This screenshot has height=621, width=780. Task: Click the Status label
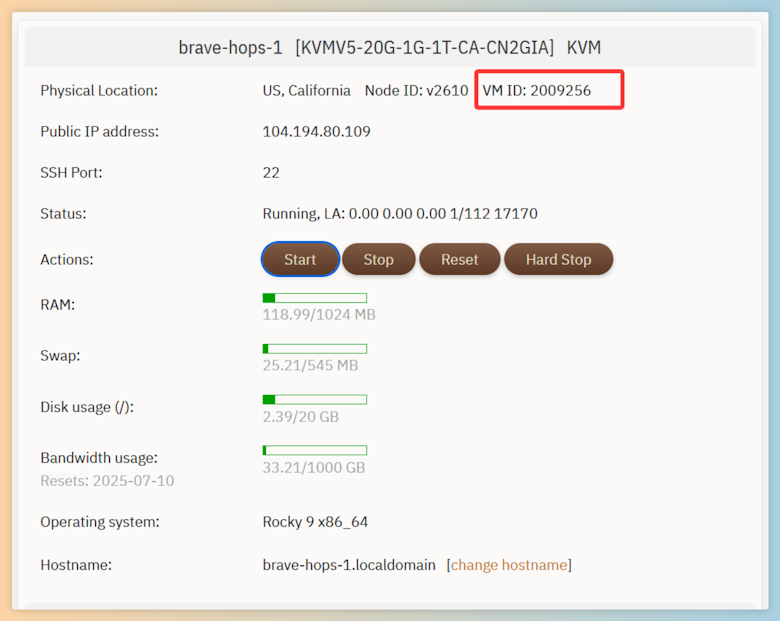coord(63,213)
